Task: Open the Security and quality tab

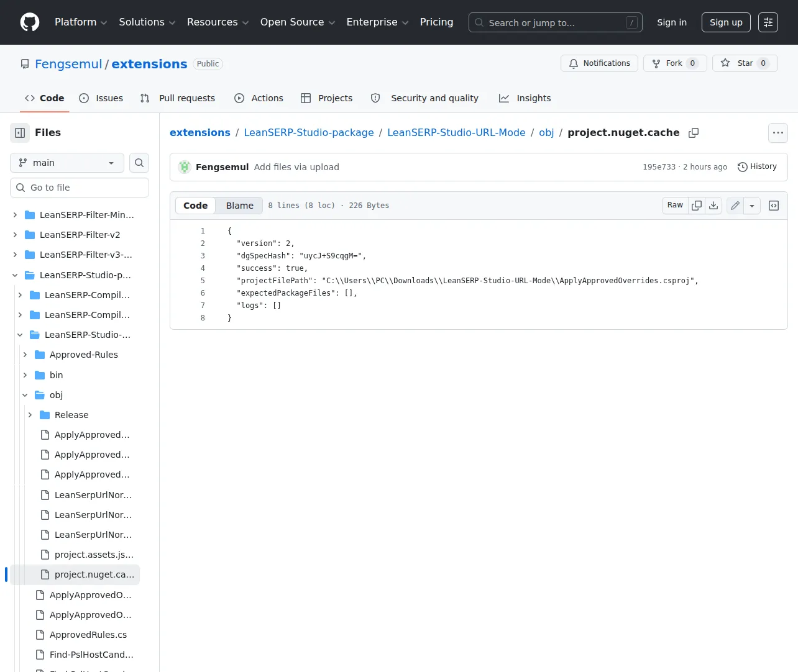Action: pos(424,98)
